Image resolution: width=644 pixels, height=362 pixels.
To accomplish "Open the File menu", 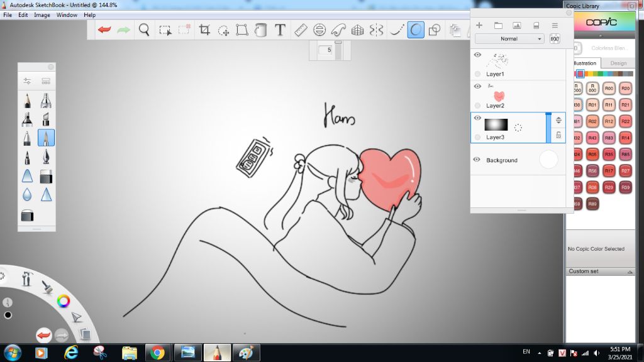I will tap(8, 15).
